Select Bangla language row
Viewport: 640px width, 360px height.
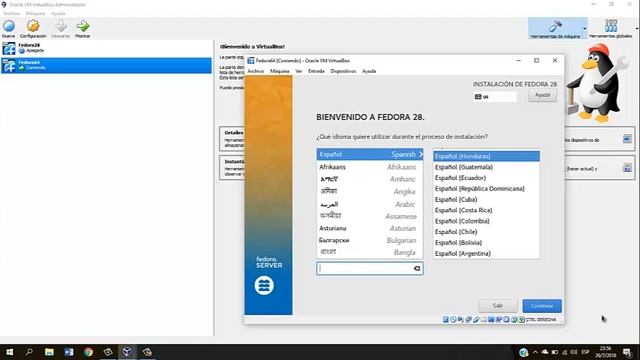click(370, 252)
